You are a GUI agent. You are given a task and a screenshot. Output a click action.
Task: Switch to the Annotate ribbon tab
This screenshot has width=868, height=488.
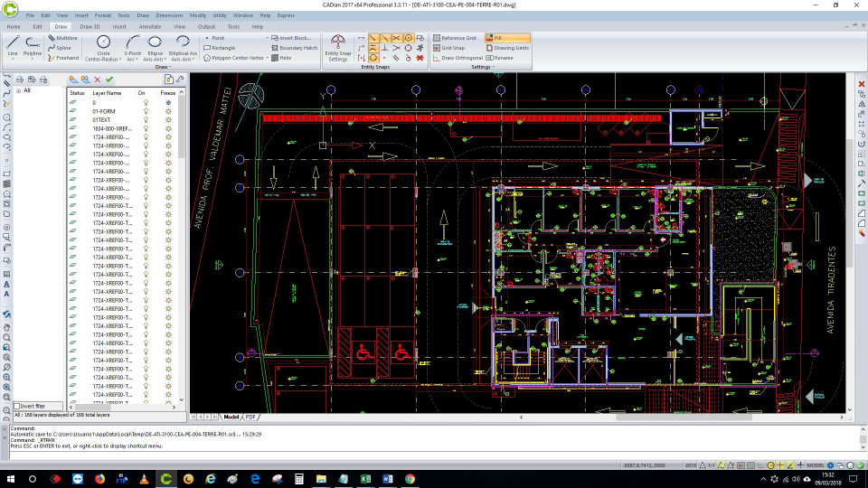[150, 26]
